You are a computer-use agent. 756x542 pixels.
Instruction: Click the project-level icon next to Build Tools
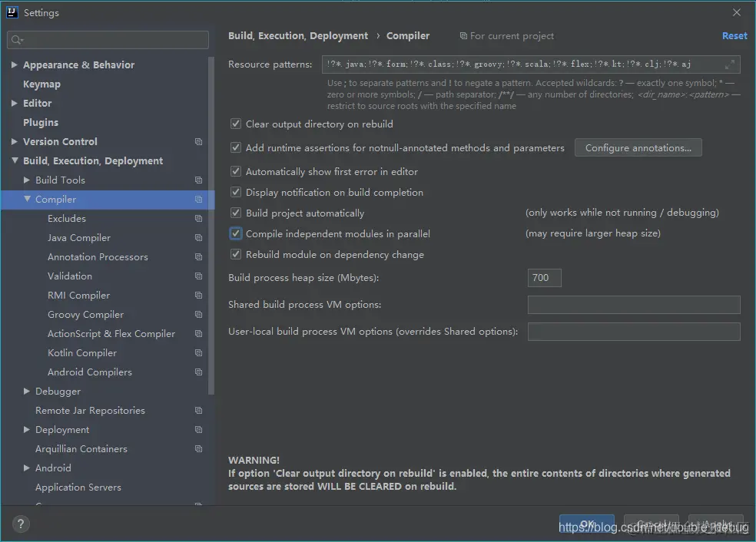[198, 180]
